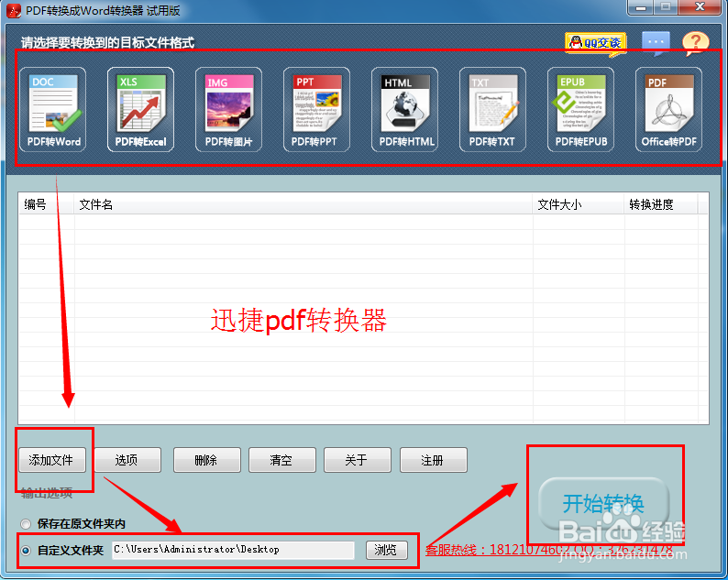Select 自定义文件夹 radio option
Screen dimensions: 728x580
pos(26,551)
